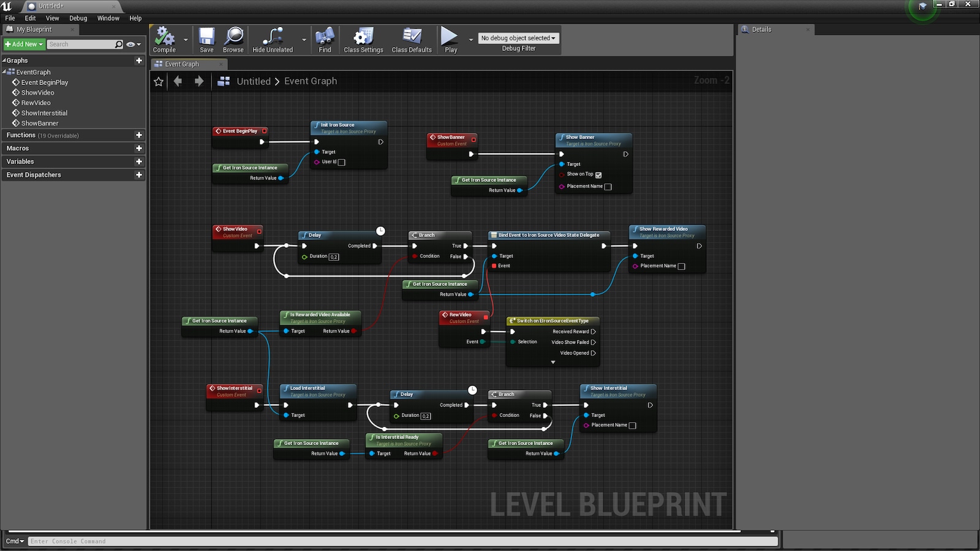Open the Find tool

click(x=325, y=37)
